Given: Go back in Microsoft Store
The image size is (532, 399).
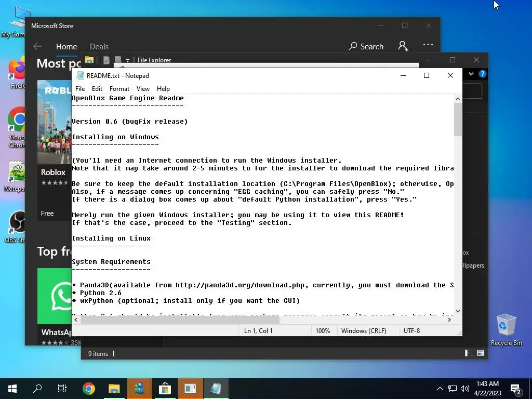Looking at the screenshot, I should (x=37, y=46).
